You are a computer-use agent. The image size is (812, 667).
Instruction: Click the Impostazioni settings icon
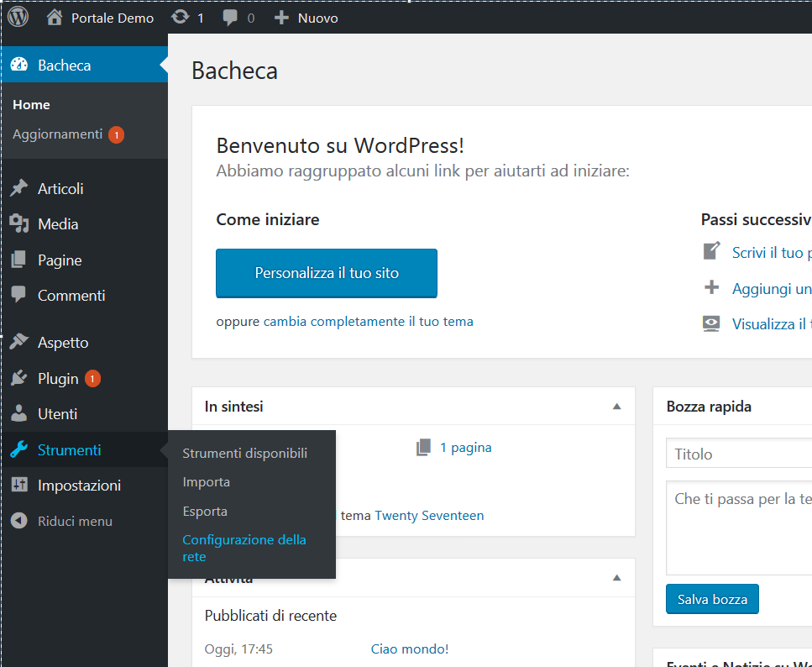click(x=18, y=486)
